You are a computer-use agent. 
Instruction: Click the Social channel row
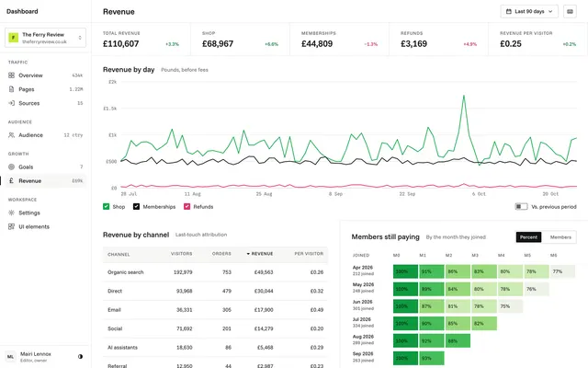215,328
